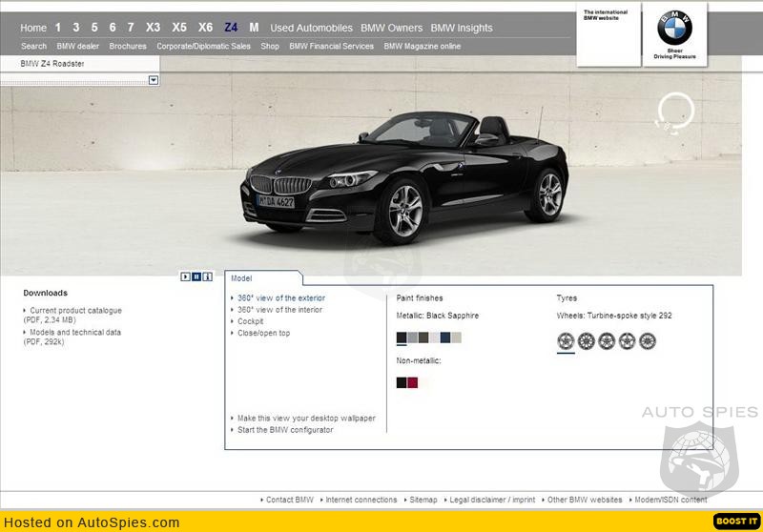Open the BMW Z4 Roadster dropdown arrow
The width and height of the screenshot is (763, 532).
pyautogui.click(x=154, y=81)
